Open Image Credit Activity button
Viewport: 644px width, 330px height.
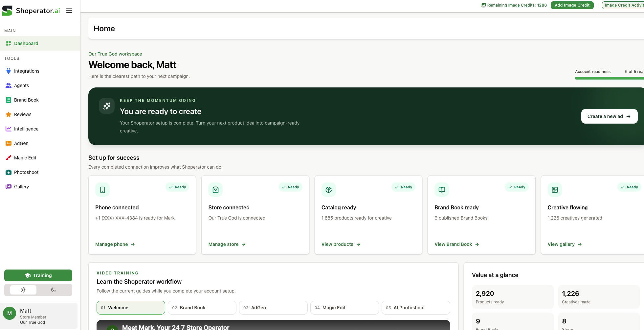(623, 5)
